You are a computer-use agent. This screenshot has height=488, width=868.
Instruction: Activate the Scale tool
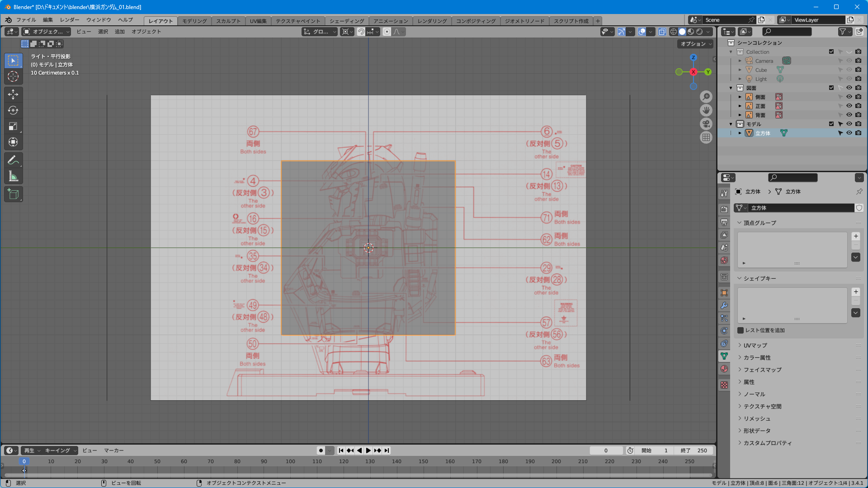(x=13, y=127)
